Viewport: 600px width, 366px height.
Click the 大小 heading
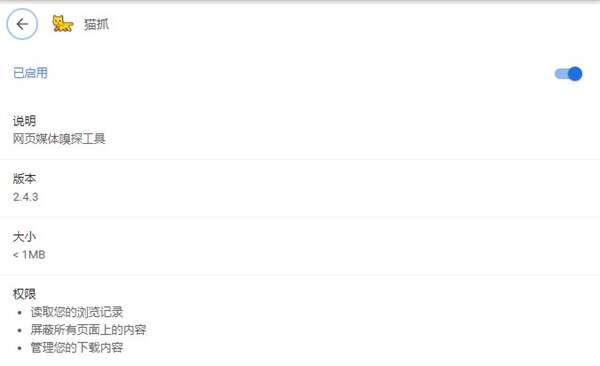[24, 237]
